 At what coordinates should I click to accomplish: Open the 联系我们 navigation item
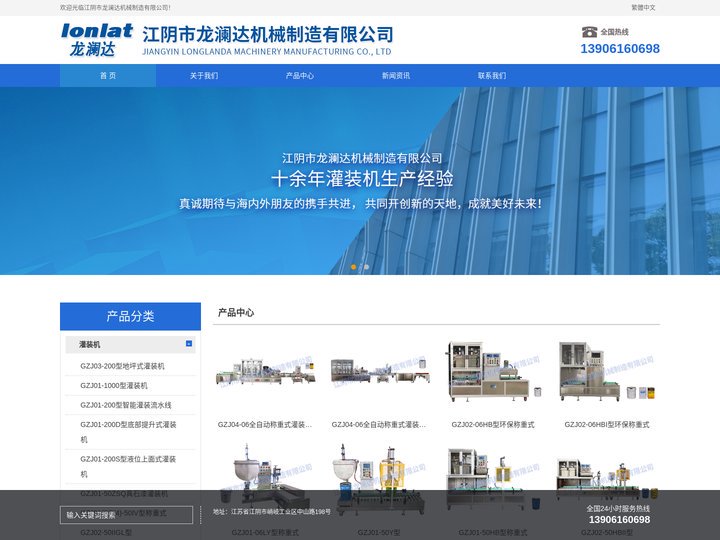pyautogui.click(x=492, y=76)
